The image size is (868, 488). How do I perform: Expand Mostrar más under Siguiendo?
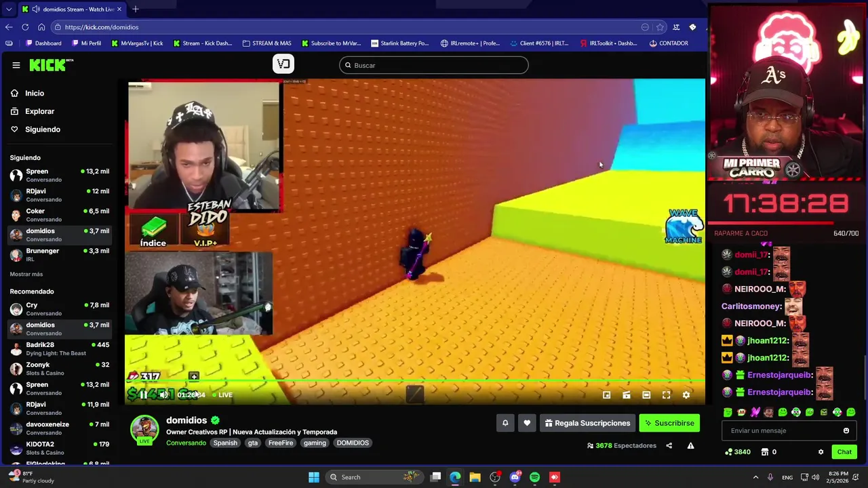(x=26, y=274)
